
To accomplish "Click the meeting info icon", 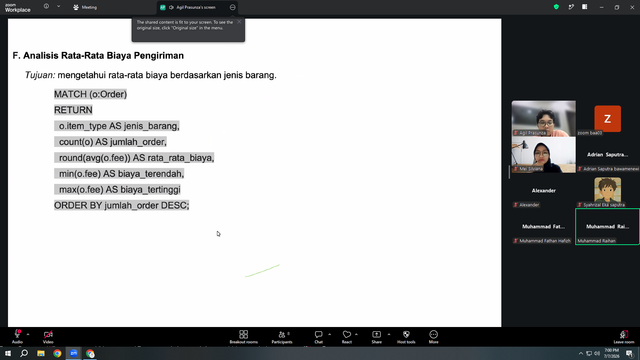I will click(x=46, y=7).
